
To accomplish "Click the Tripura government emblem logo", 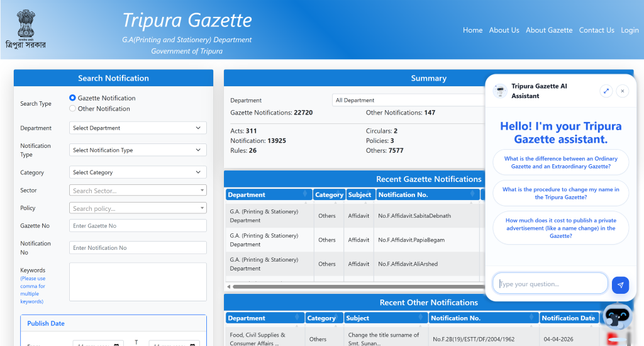I will click(x=26, y=29).
